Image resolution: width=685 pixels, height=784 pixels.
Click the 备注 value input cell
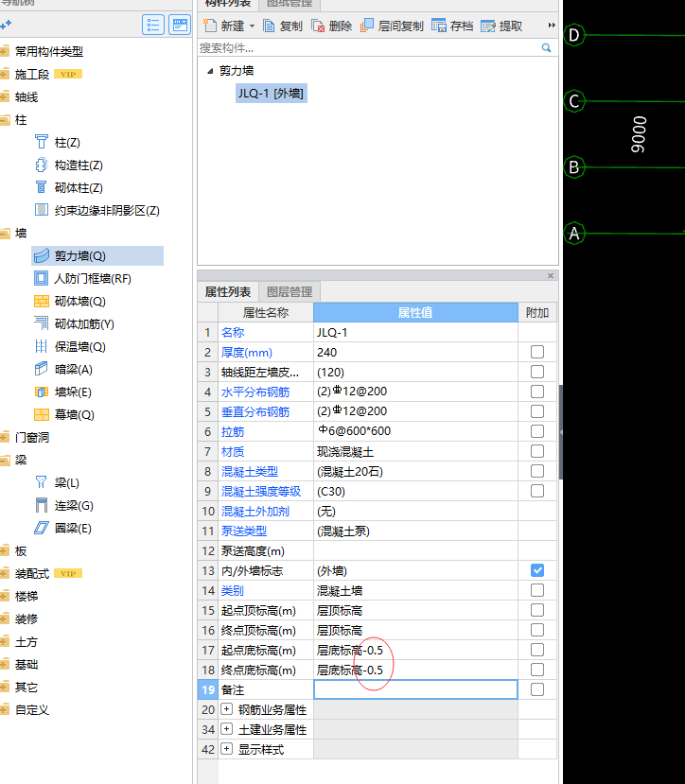pyautogui.click(x=415, y=689)
